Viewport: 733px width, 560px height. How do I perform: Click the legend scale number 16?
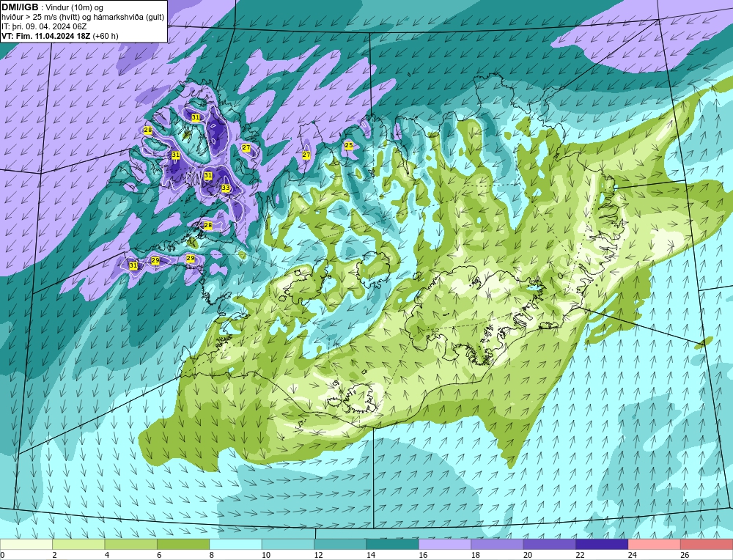pos(423,556)
